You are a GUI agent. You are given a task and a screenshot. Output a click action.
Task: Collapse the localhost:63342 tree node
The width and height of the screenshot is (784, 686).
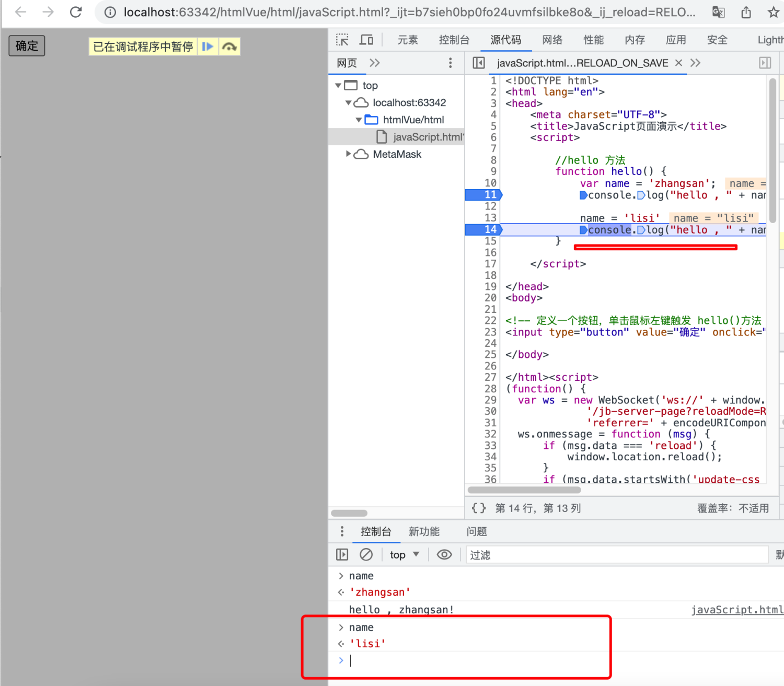click(348, 102)
